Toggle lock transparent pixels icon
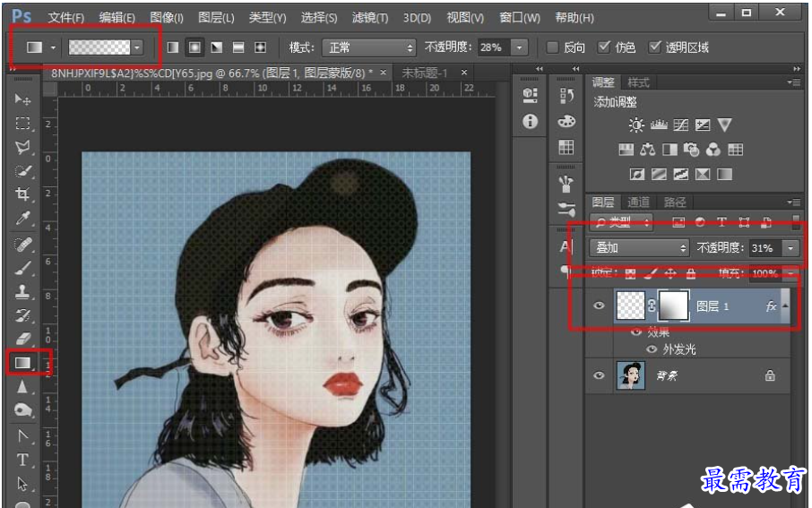The width and height of the screenshot is (812, 508). tap(630, 273)
